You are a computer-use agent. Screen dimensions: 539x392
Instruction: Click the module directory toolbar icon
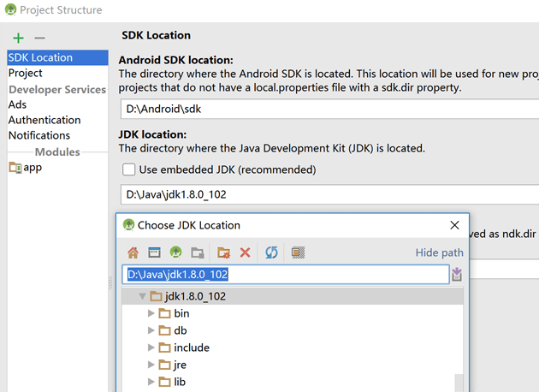pyautogui.click(x=198, y=252)
